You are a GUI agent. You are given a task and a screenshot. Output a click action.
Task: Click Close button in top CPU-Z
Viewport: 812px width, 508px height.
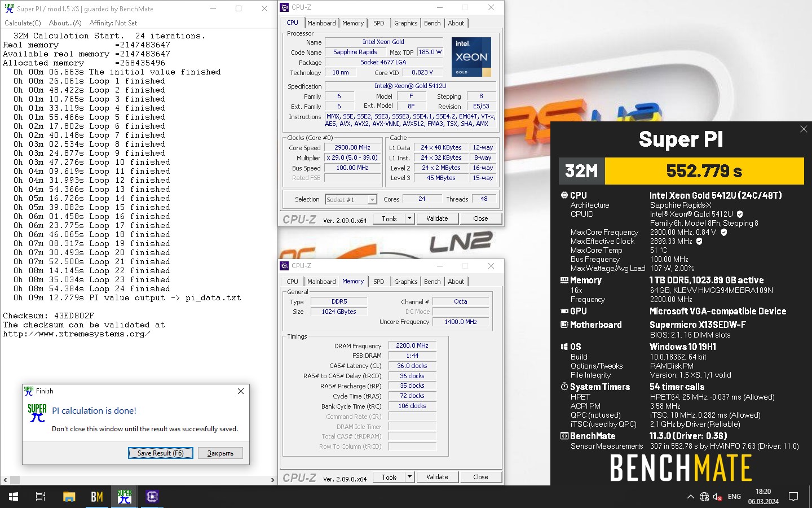point(480,218)
